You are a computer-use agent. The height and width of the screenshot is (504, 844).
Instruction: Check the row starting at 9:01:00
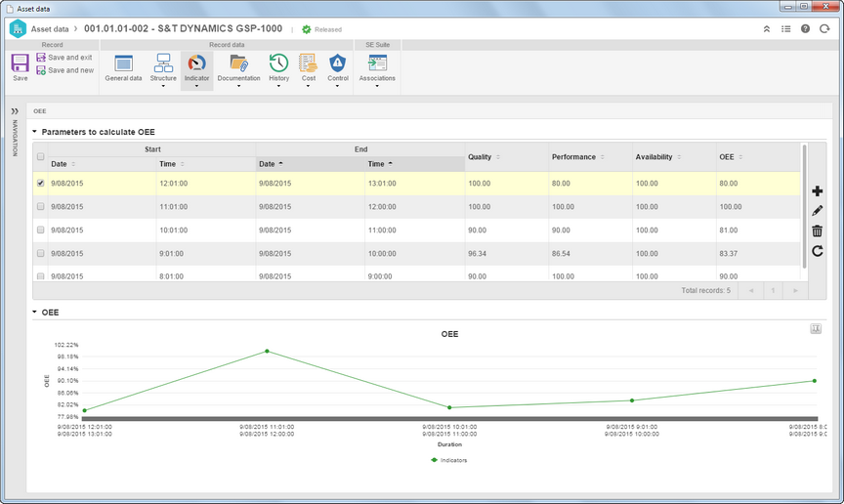[x=40, y=253]
